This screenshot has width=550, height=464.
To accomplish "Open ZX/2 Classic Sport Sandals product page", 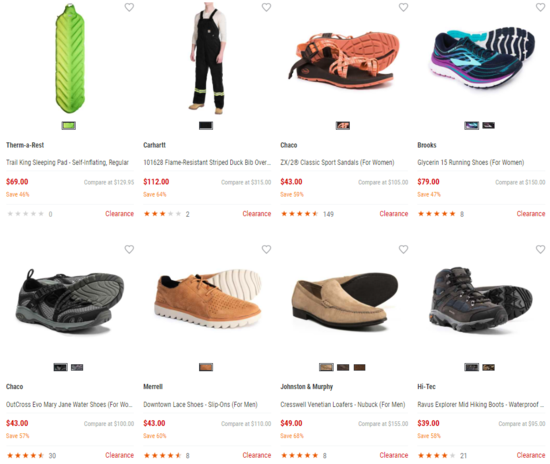I will tap(337, 162).
